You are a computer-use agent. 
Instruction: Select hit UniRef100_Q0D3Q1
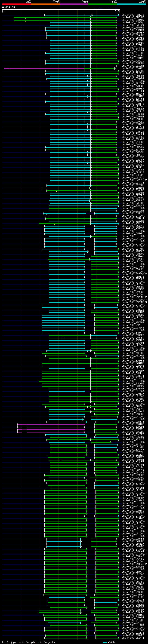tap(133, 23)
